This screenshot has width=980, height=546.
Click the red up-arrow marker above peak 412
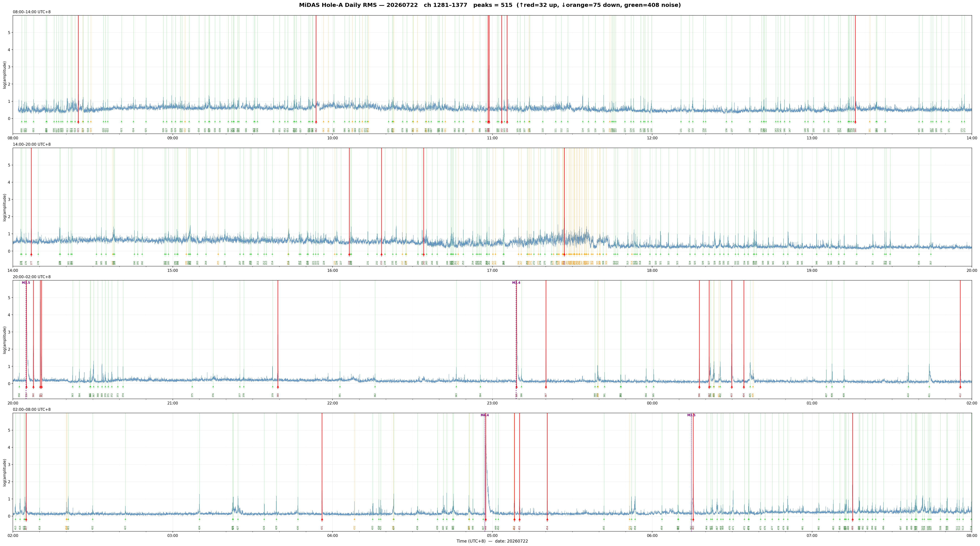pyautogui.click(x=960, y=387)
